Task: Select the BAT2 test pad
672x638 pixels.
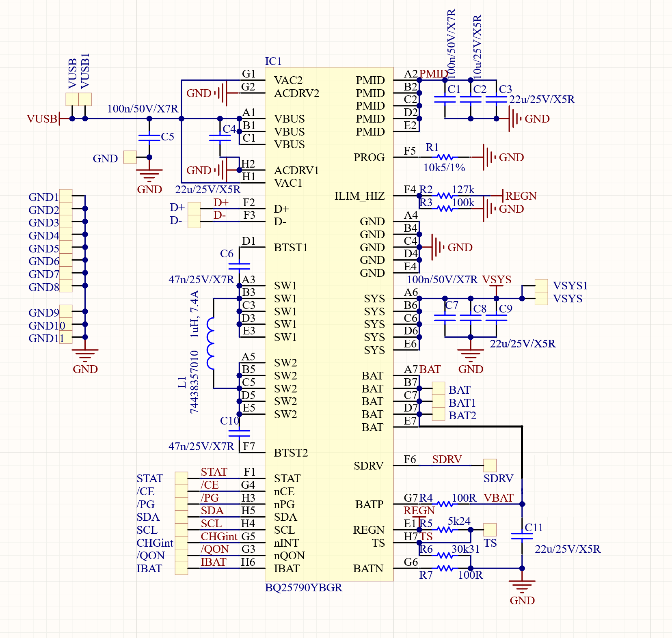Action: [x=438, y=414]
